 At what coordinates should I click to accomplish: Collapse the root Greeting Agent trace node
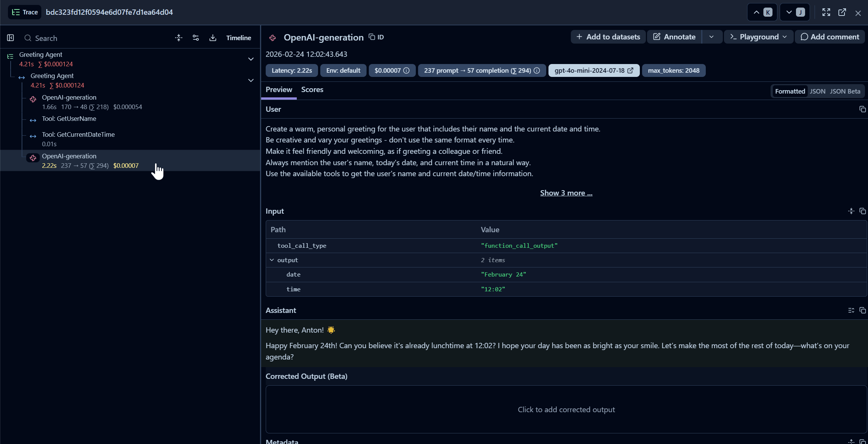[x=251, y=59]
